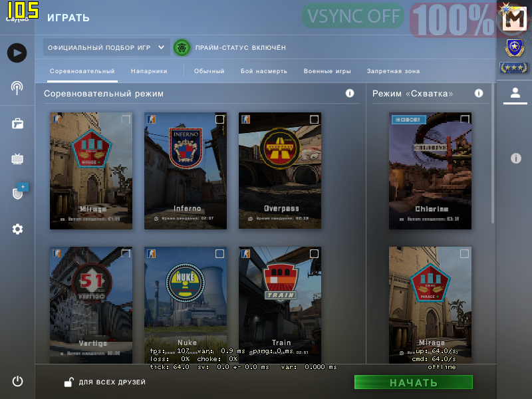Viewport: 532px width, 399px height.
Task: Open the inventory briefcase icon
Action: [x=17, y=124]
